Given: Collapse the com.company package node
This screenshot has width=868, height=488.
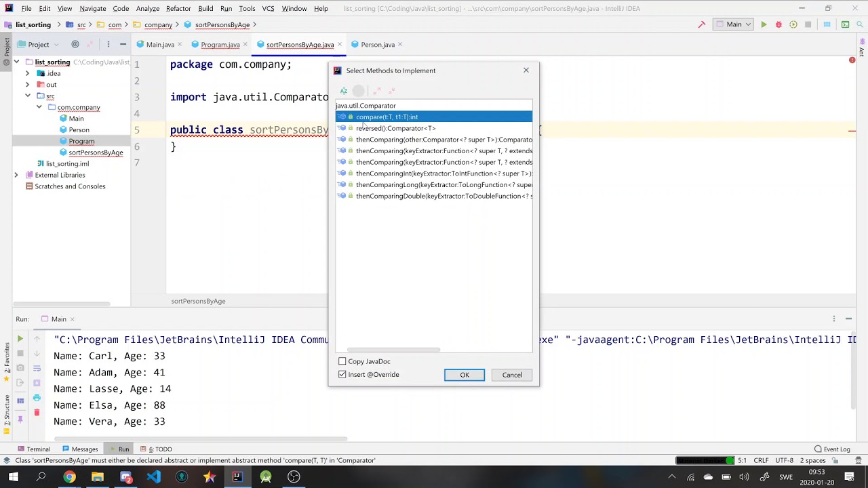Looking at the screenshot, I should coord(39,107).
